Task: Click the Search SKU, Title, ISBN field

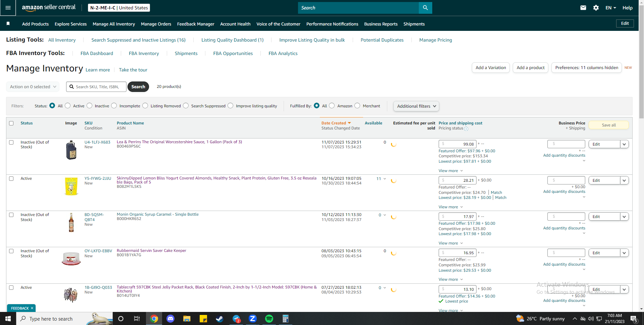Action: click(96, 87)
